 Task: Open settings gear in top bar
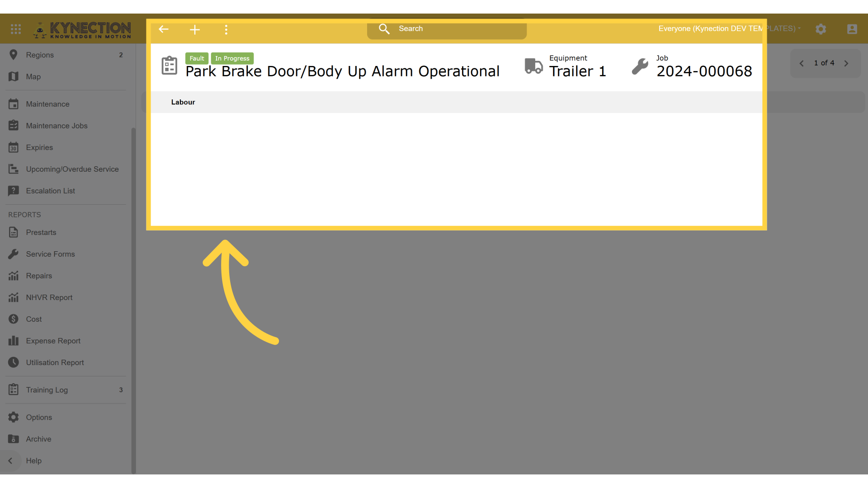pos(821,29)
